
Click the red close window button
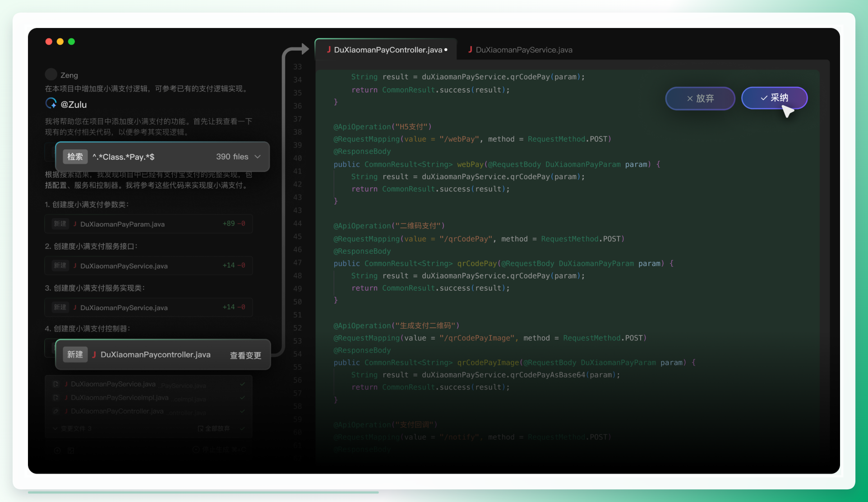(x=49, y=42)
